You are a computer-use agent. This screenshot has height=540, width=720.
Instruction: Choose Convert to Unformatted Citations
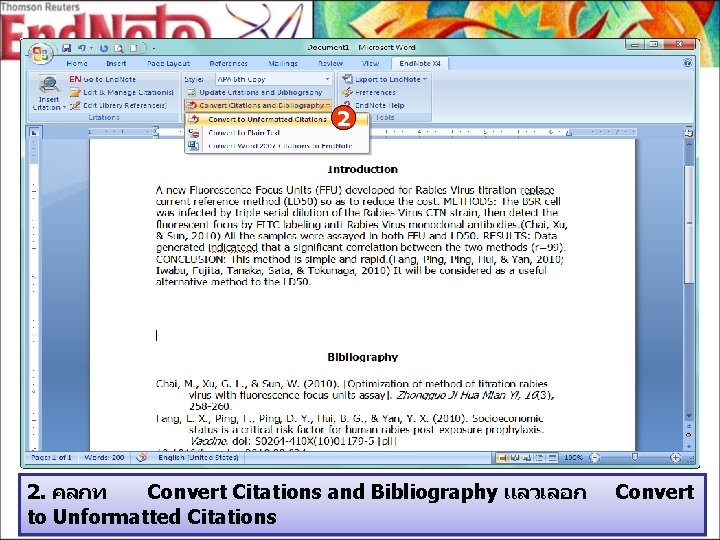pos(277,119)
